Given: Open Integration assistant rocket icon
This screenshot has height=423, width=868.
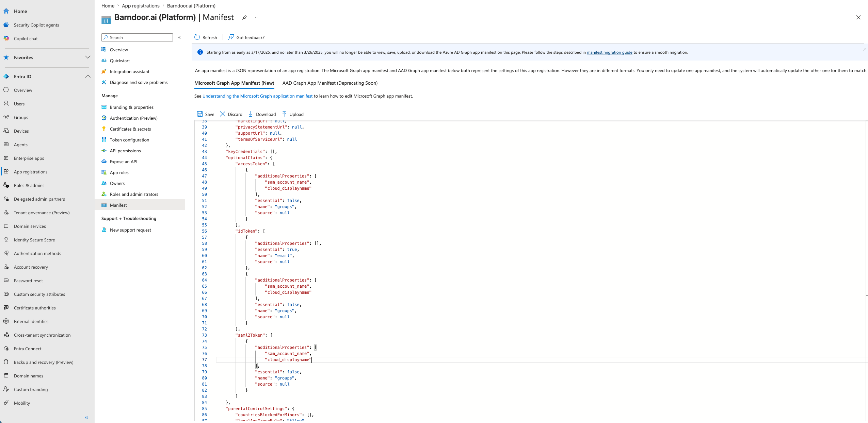Looking at the screenshot, I should (104, 71).
